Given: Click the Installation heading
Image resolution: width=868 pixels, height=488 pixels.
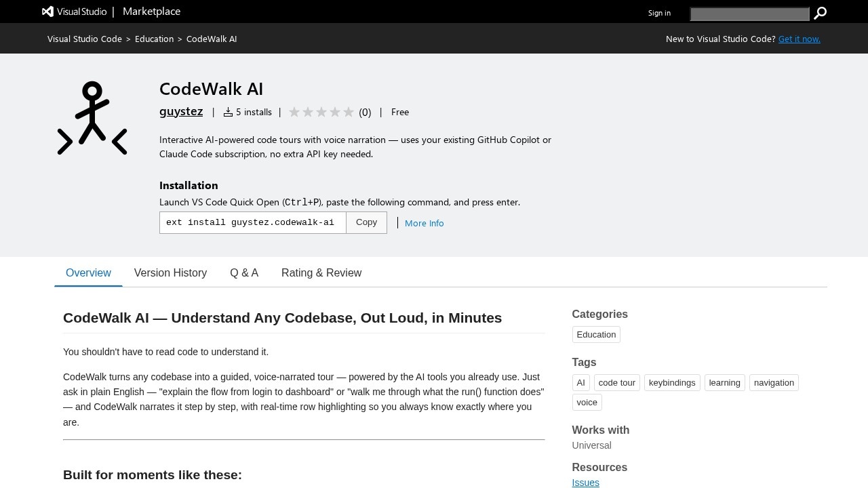Looking at the screenshot, I should pos(189,185).
